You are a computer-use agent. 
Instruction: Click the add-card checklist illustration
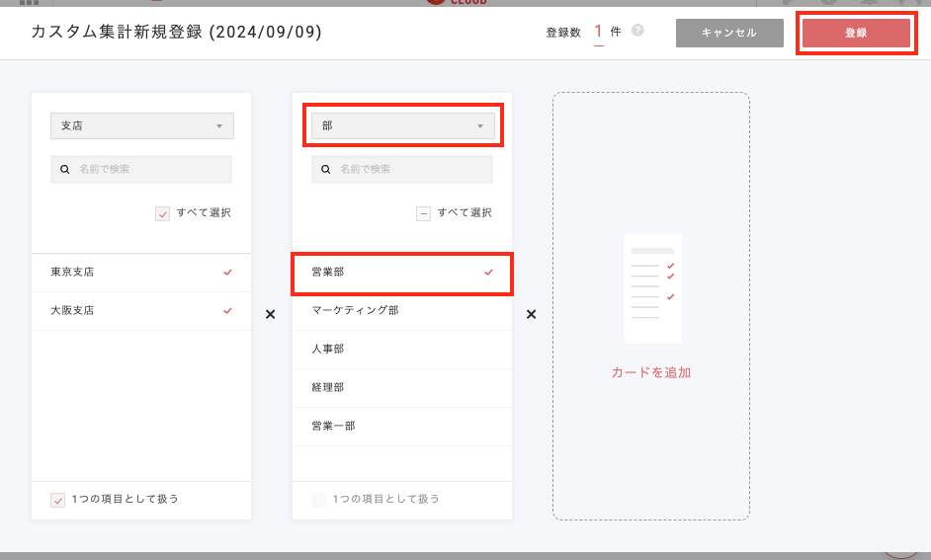(x=652, y=289)
